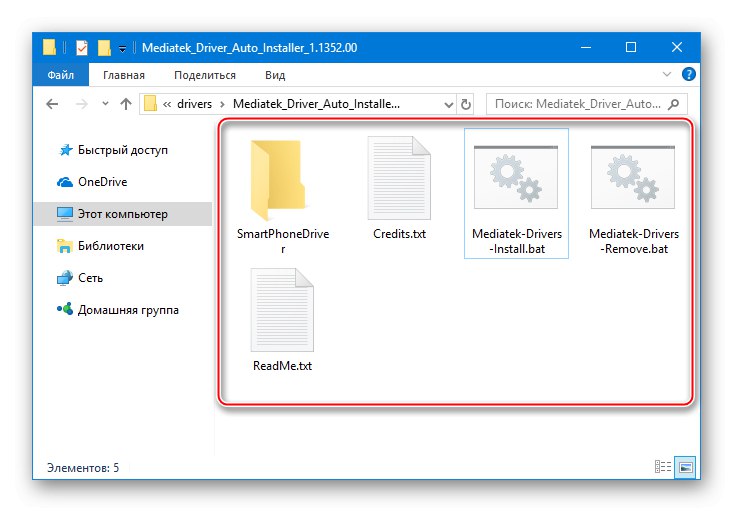Click the status bar text Элементов: 5

tap(83, 468)
